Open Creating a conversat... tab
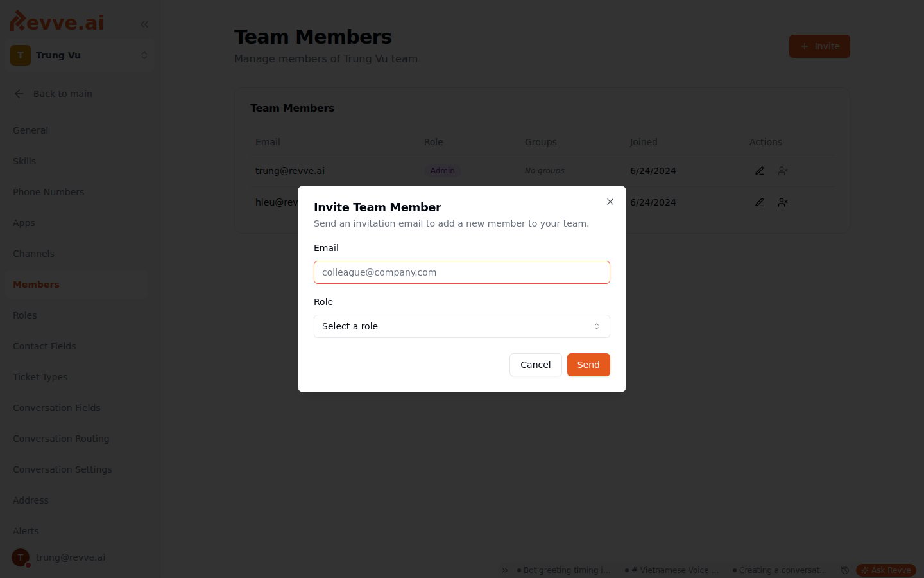The height and width of the screenshot is (578, 924). (780, 570)
